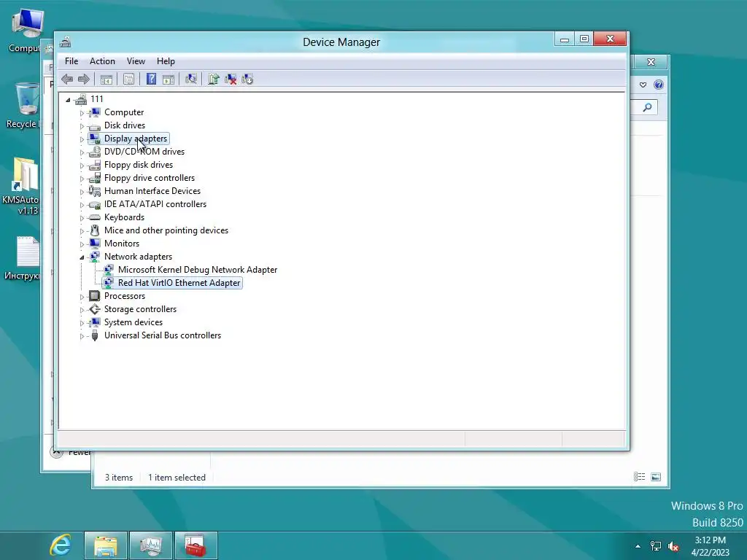Toggle Show/Hide Console Tree toolbar icon

107,79
